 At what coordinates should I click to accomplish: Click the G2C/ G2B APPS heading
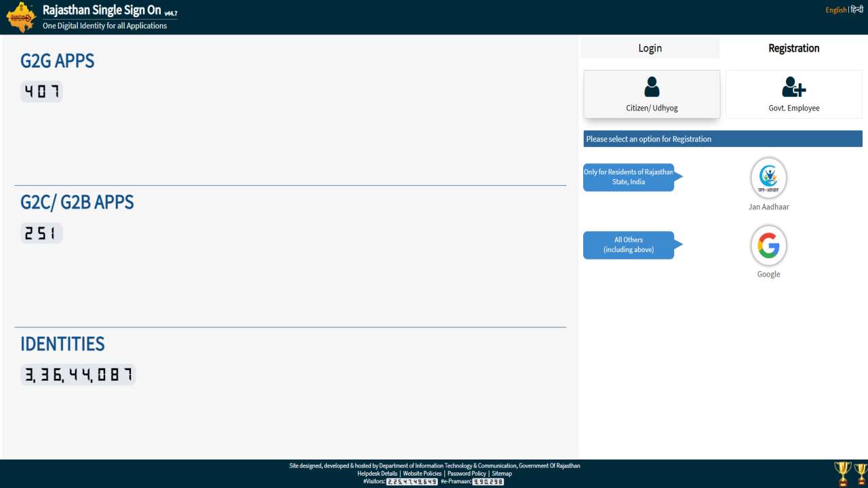click(77, 202)
